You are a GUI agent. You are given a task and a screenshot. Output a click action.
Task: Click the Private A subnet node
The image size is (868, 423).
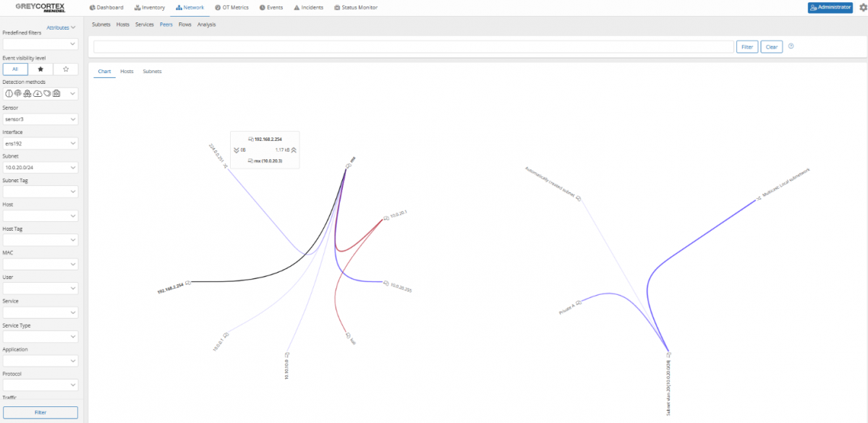579,303
